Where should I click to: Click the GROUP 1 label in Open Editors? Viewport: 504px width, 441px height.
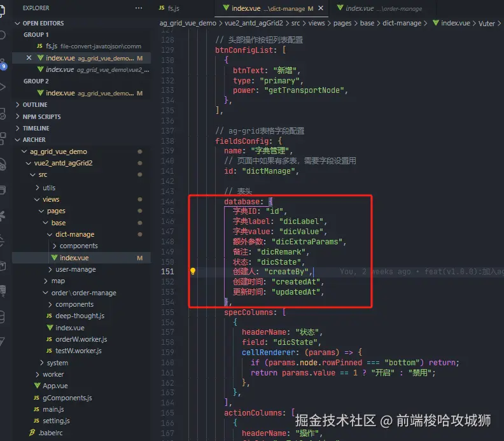coord(36,35)
